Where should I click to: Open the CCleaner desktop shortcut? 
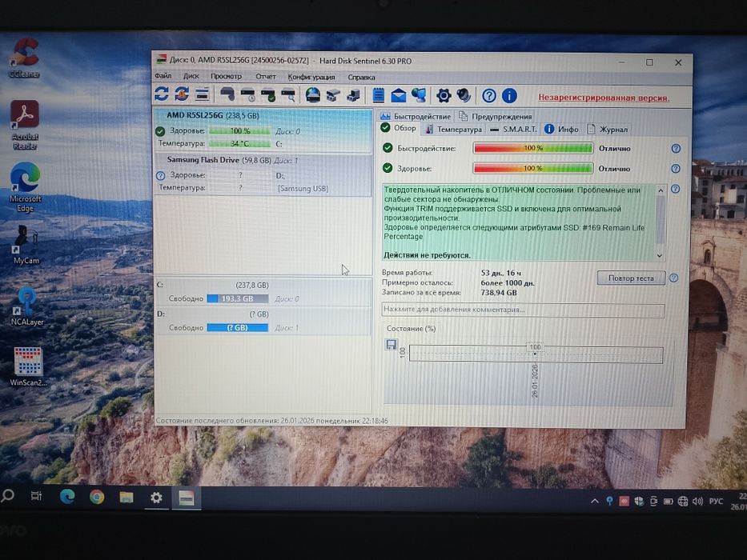click(x=24, y=58)
